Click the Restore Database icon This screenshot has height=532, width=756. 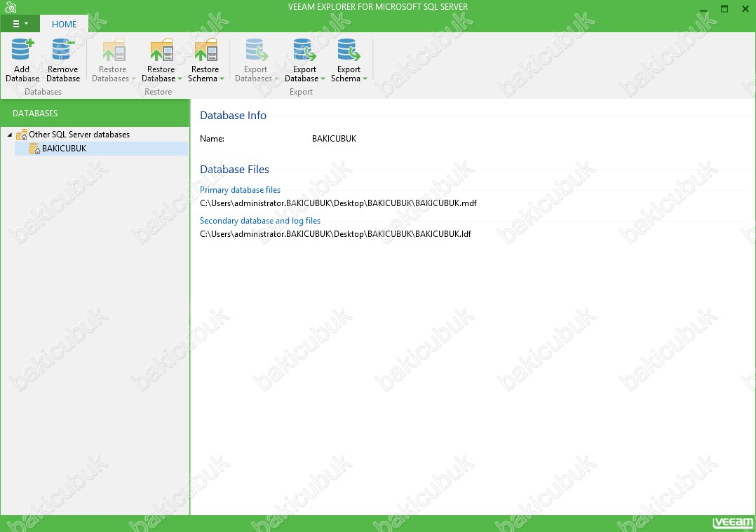pyautogui.click(x=161, y=50)
